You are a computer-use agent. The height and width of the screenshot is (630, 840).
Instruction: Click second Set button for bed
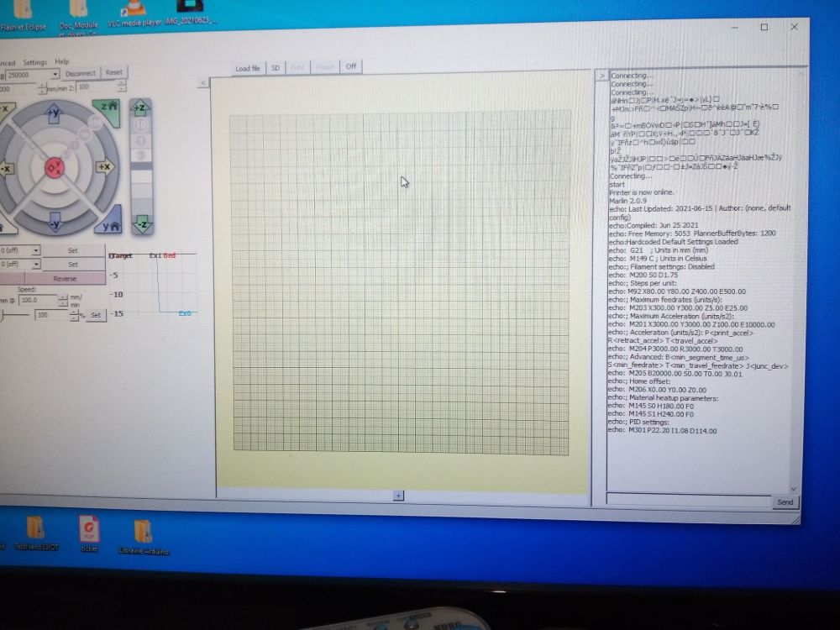point(73,264)
